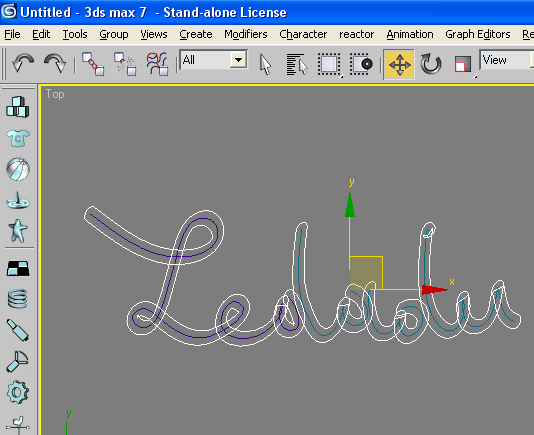Click Bind to Space Warp icon
This screenshot has height=435, width=534.
pos(157,64)
